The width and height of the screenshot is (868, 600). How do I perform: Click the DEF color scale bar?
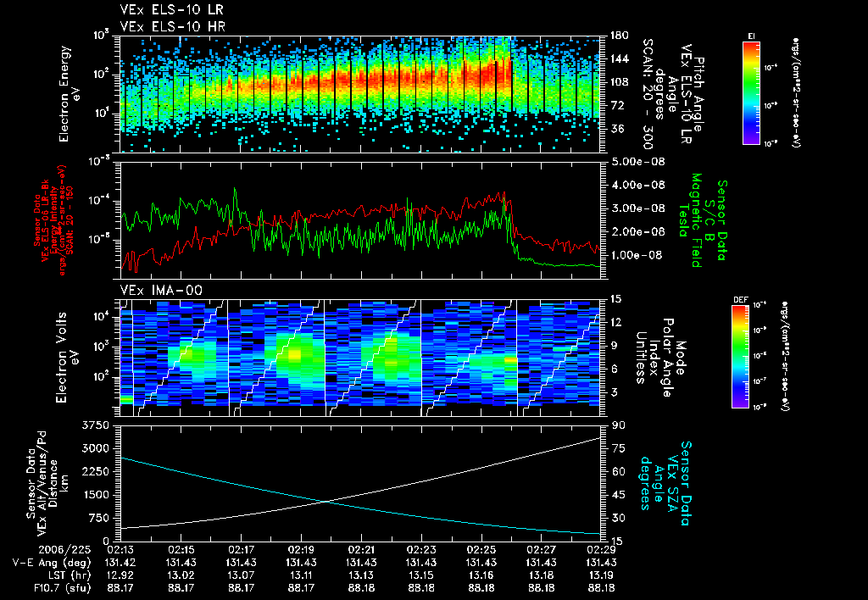click(741, 356)
